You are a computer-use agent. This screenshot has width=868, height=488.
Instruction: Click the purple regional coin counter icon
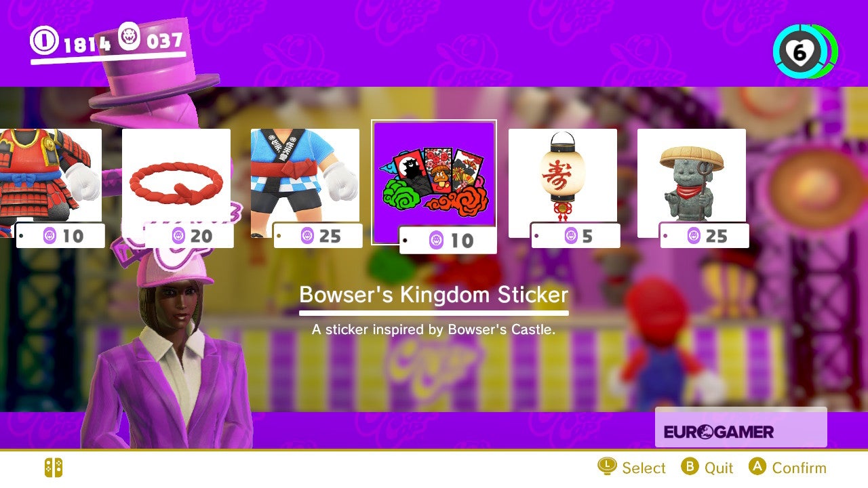(130, 37)
